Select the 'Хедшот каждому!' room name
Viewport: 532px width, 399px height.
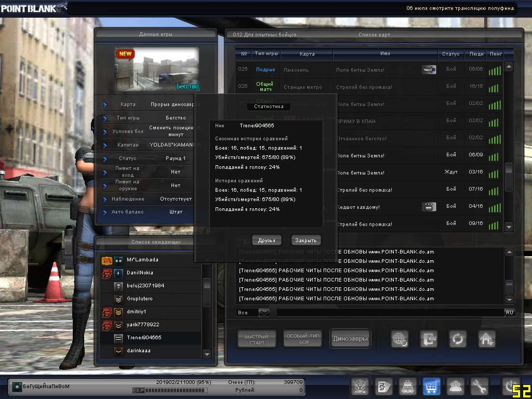coord(358,207)
